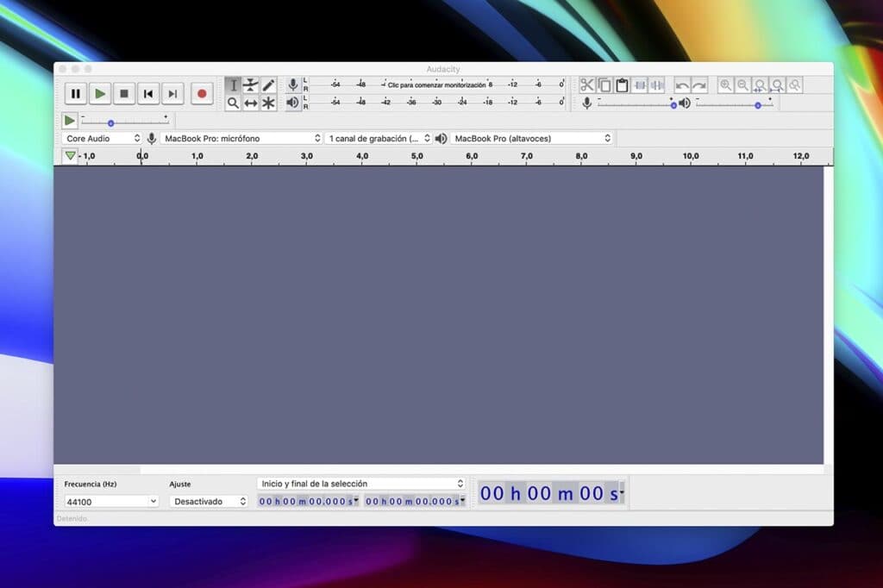Cut the selection with the scissors icon
The width and height of the screenshot is (883, 588).
586,85
